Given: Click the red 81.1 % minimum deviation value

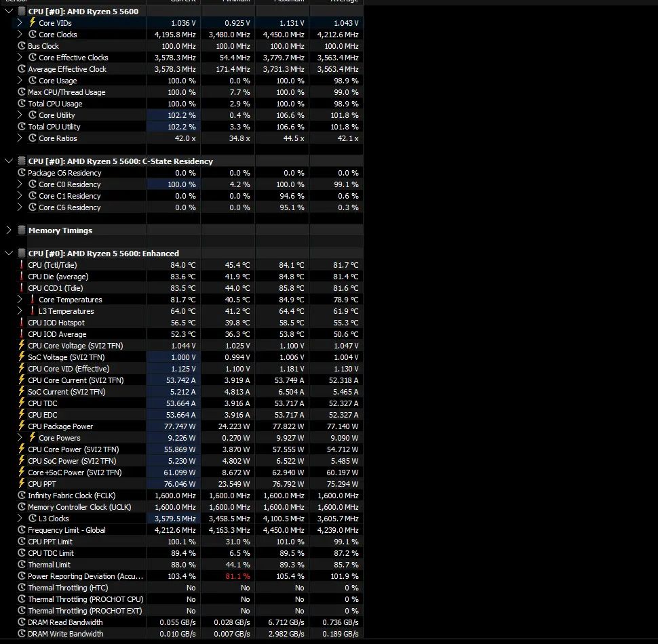Looking at the screenshot, I should click(237, 576).
